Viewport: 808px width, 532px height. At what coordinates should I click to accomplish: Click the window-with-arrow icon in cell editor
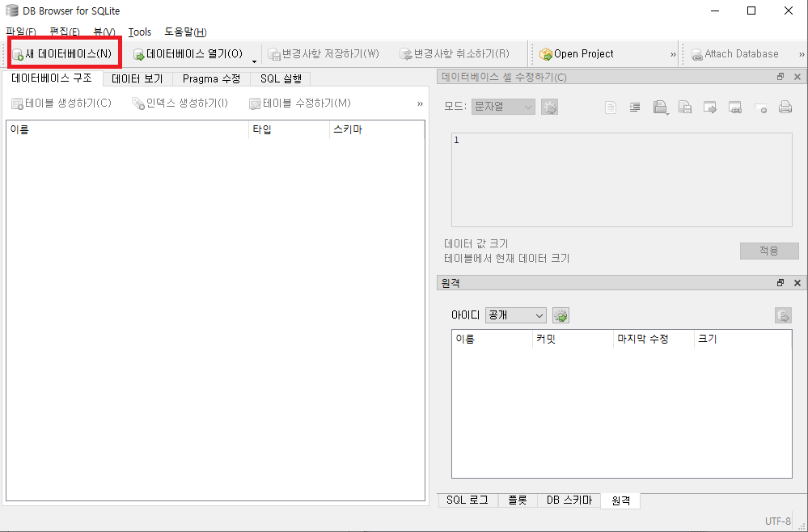pyautogui.click(x=710, y=107)
